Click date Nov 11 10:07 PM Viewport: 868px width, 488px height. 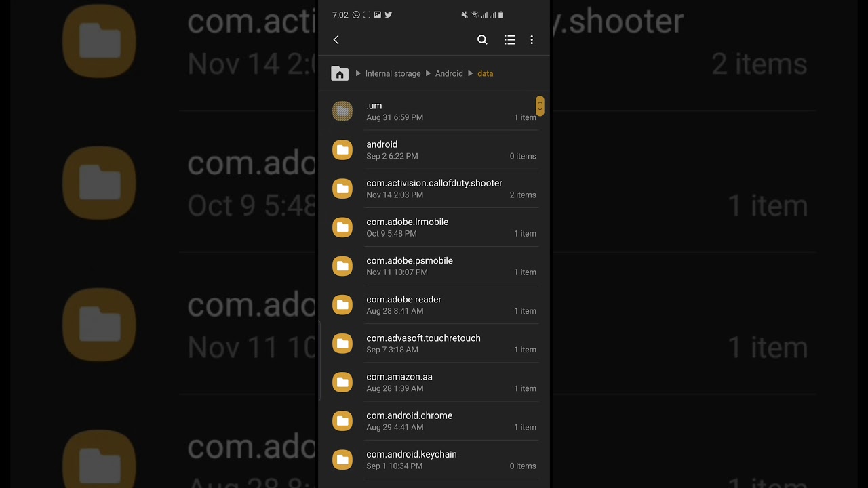pyautogui.click(x=397, y=272)
